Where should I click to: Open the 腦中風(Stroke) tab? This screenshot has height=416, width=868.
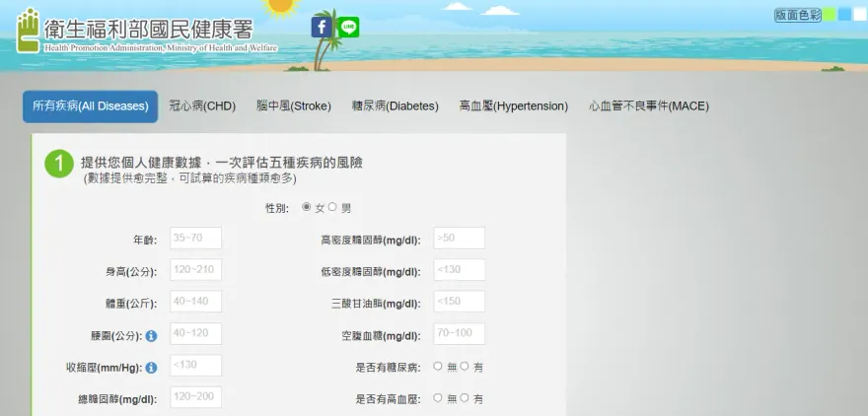(293, 106)
